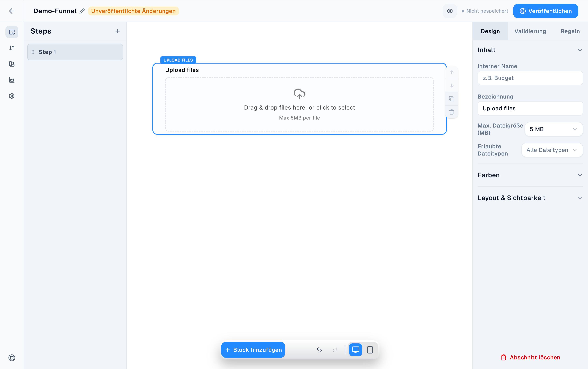Open the help lifebuoy icon
Screen dimensions: 588x369
point(12,358)
